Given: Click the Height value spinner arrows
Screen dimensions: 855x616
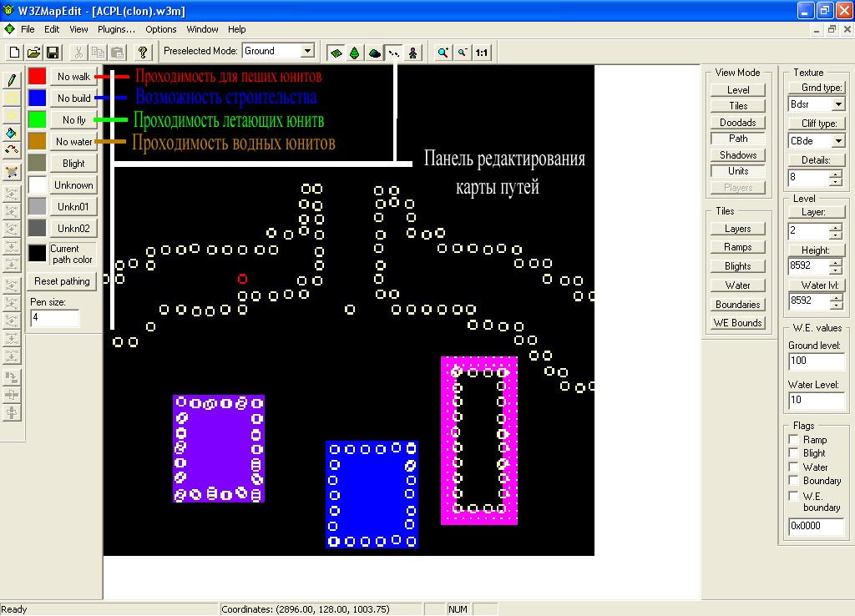Looking at the screenshot, I should point(835,266).
